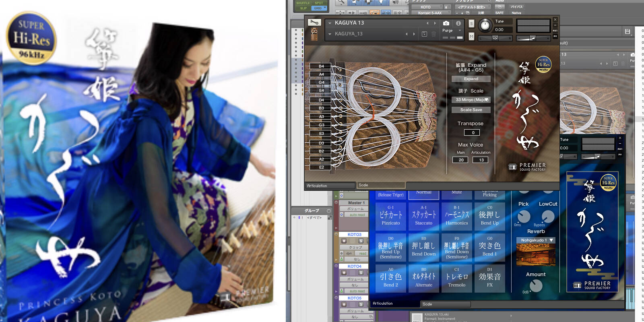
Task: Open the Nohgakudo 1 reverb dropdown
Action: [536, 240]
